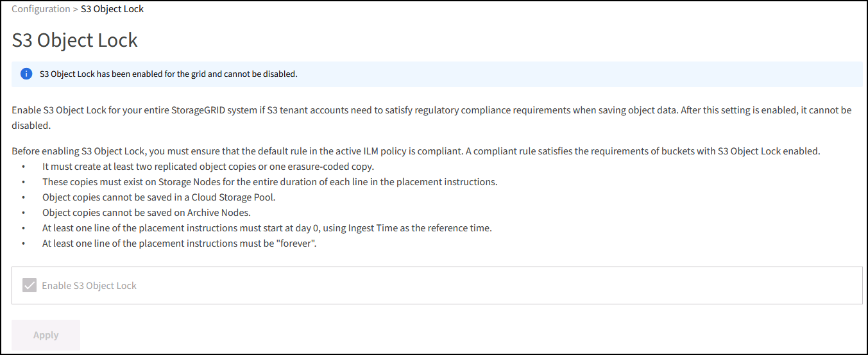The image size is (868, 355).
Task: Click the 'copies must exist on Storage Nodes' line
Action: (x=269, y=182)
